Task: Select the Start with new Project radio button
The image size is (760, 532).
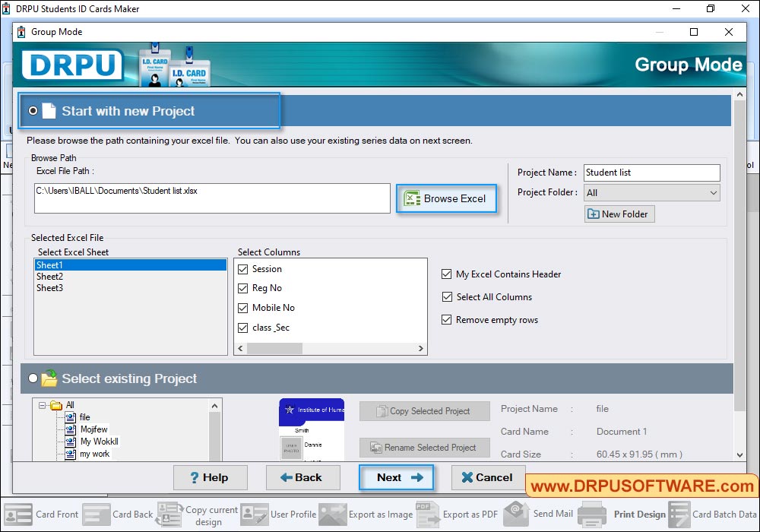Action: (33, 109)
